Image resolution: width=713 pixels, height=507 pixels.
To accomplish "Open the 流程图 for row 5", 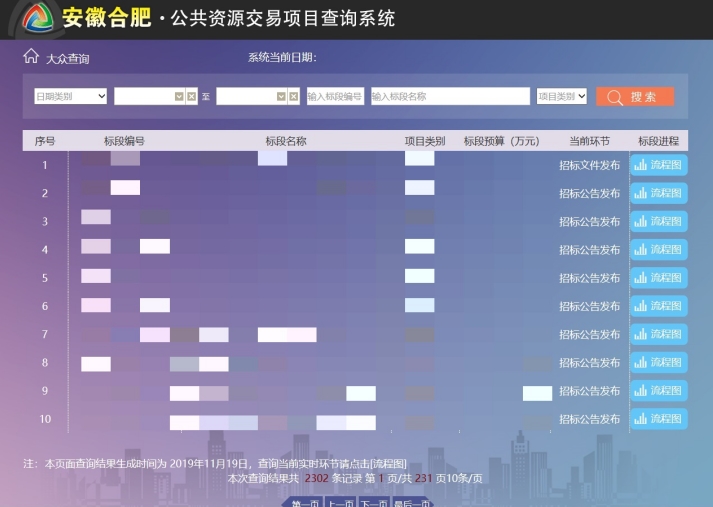I will click(659, 278).
